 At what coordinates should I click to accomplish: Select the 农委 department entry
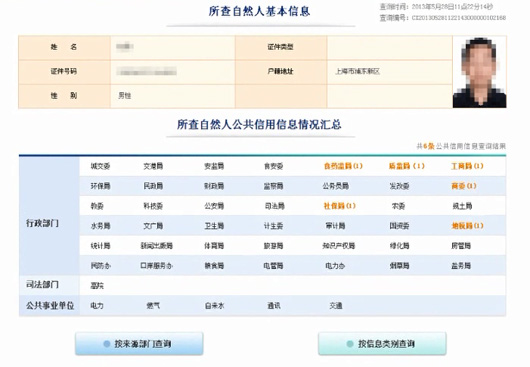point(398,206)
